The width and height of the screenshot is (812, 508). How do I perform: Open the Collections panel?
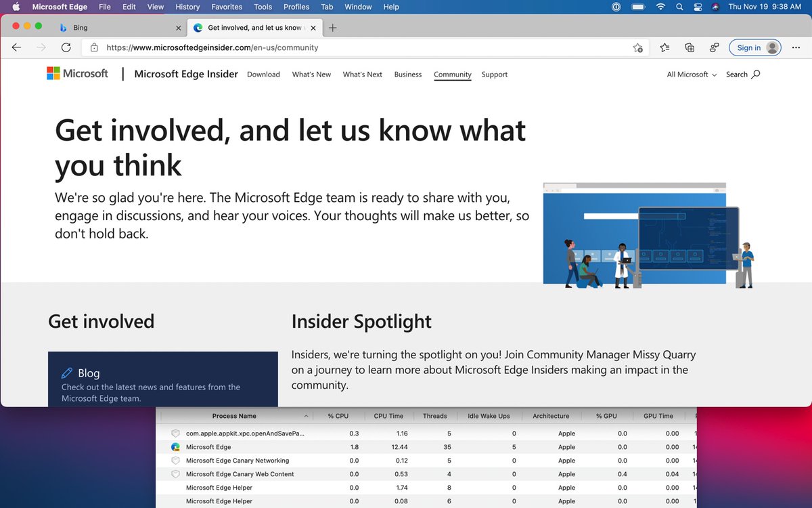pos(690,47)
